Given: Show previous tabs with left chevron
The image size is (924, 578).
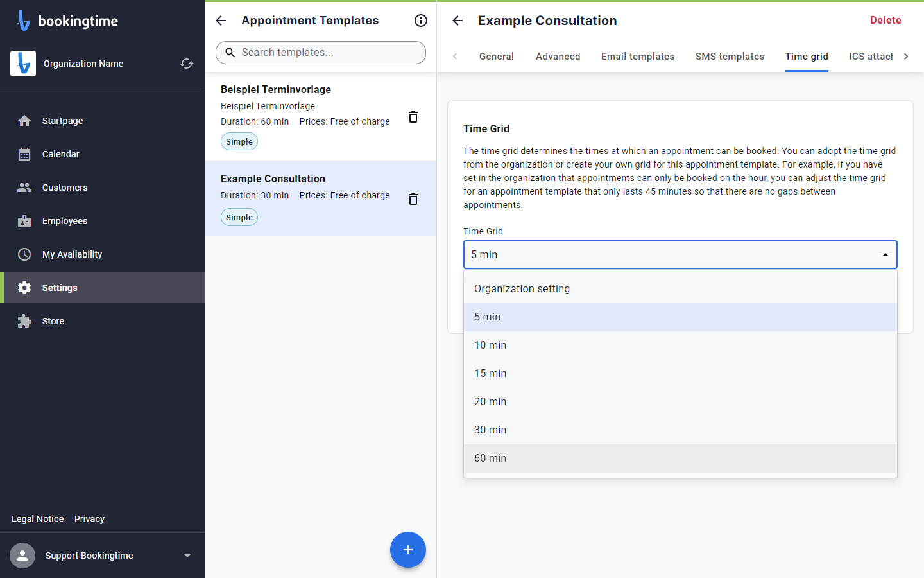Looking at the screenshot, I should (455, 57).
